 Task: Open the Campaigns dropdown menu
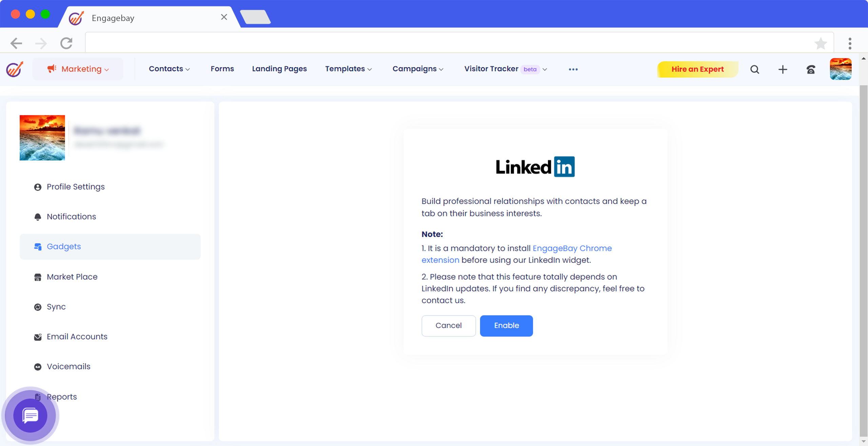pos(418,69)
